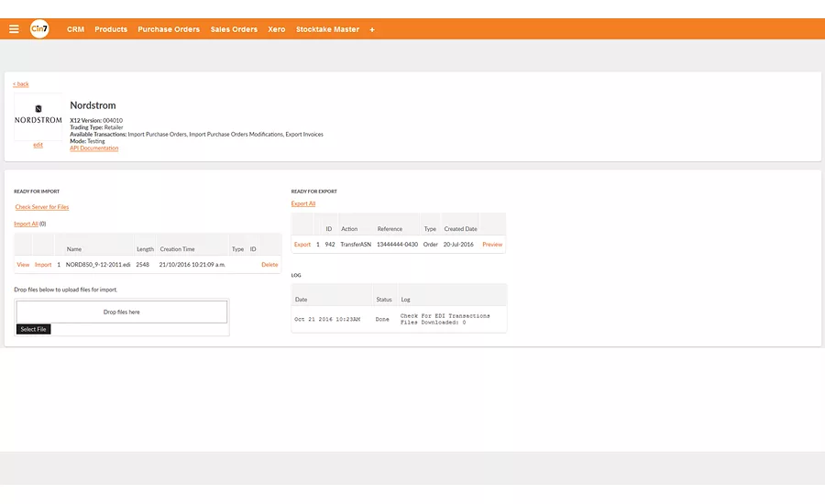Open the Xero menu

276,29
